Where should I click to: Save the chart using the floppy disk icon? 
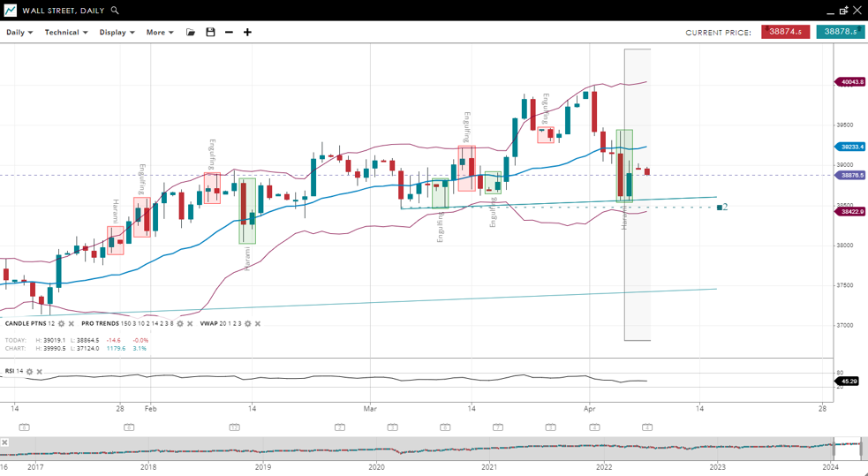[x=210, y=33]
